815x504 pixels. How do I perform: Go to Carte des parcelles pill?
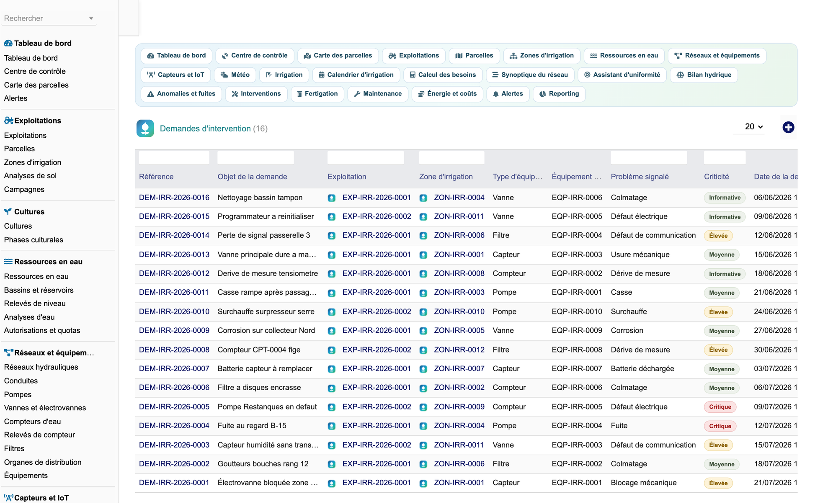(338, 56)
